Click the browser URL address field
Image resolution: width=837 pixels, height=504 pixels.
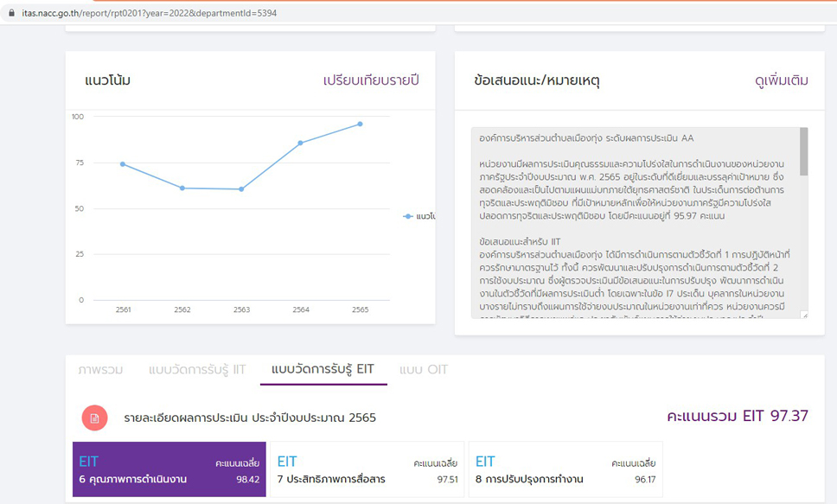coord(346,14)
